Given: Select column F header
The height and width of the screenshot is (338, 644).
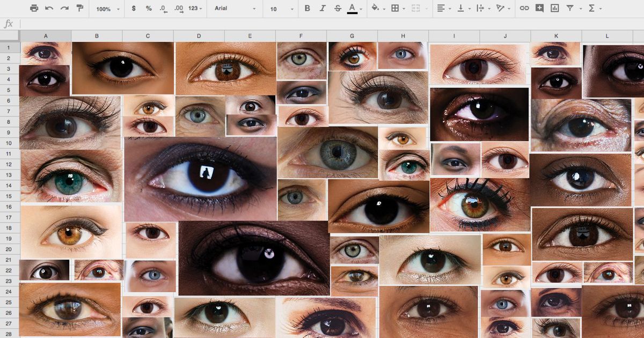Looking at the screenshot, I should tap(301, 36).
